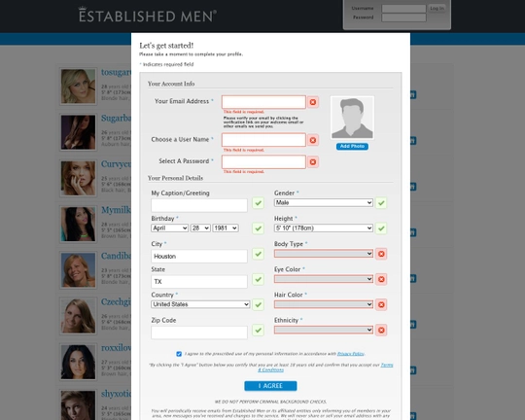Open the Privacy Policy link
The width and height of the screenshot is (525, 420).
click(x=351, y=354)
